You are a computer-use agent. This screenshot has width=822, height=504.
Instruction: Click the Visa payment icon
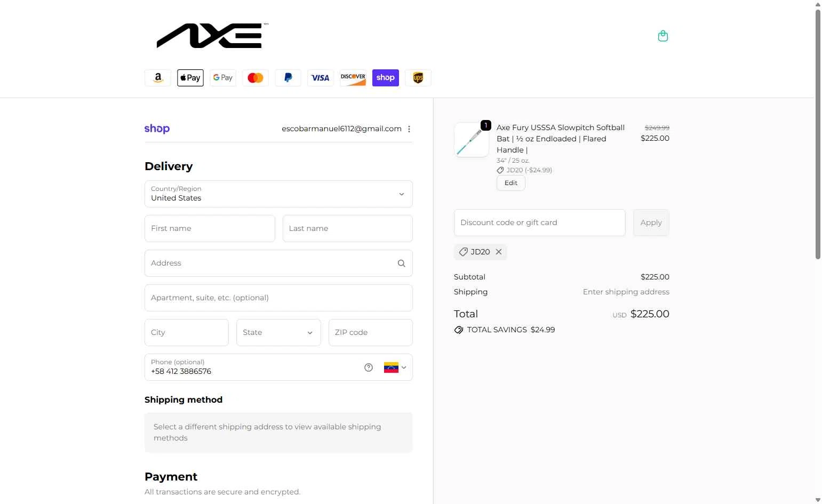click(x=321, y=78)
